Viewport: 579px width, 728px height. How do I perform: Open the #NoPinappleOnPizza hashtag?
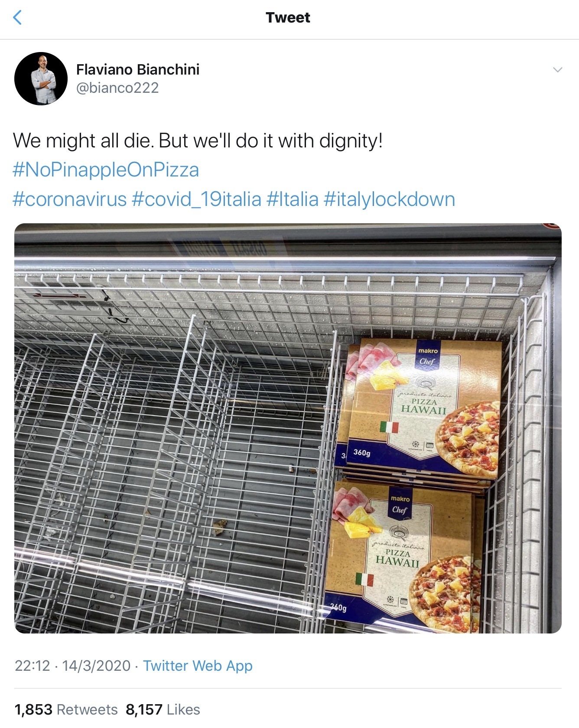[x=106, y=170]
